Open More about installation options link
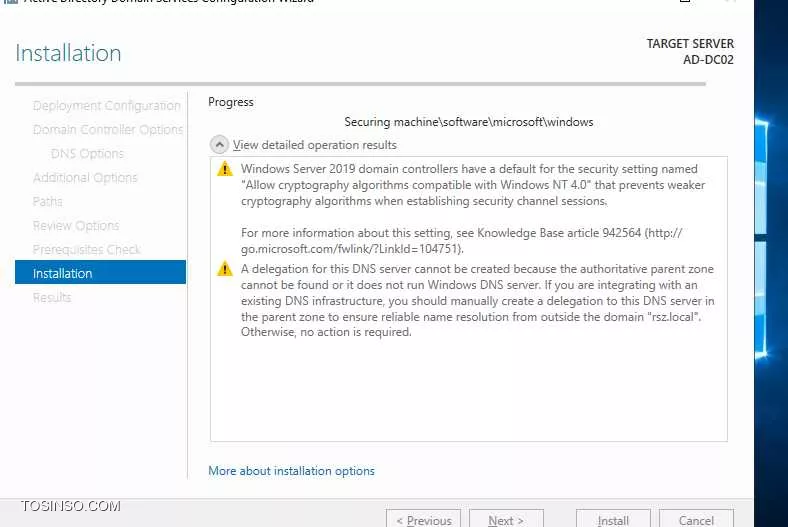Image resolution: width=788 pixels, height=527 pixels. (291, 471)
